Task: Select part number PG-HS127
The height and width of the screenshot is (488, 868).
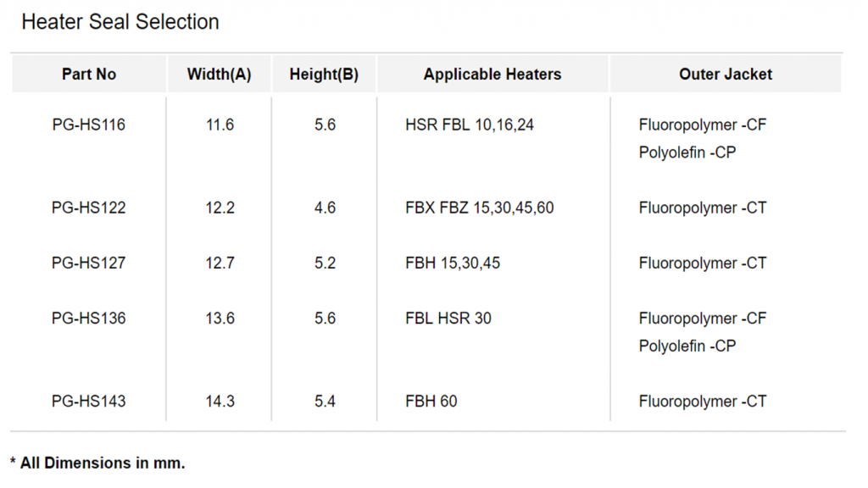Action: pyautogui.click(x=88, y=263)
